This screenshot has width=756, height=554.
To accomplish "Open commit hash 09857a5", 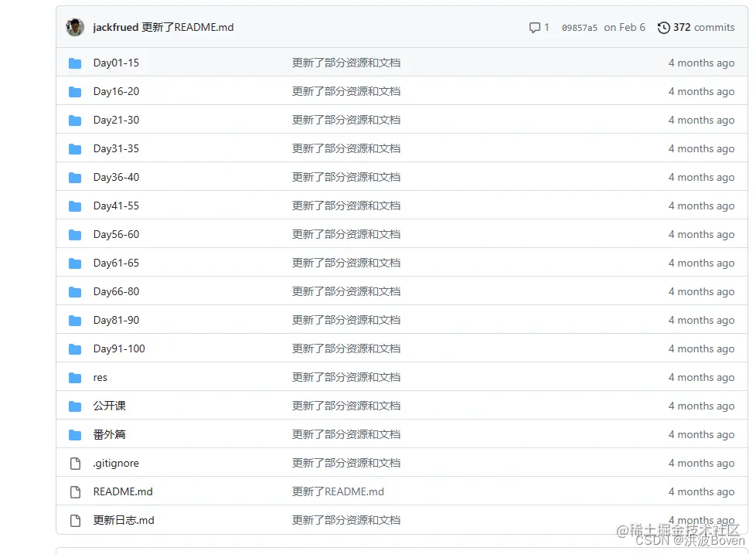I will pyautogui.click(x=579, y=28).
